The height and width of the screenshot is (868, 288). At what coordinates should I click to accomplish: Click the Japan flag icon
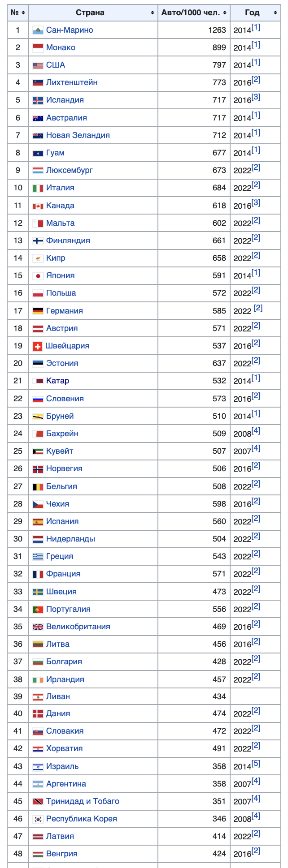[38, 276]
